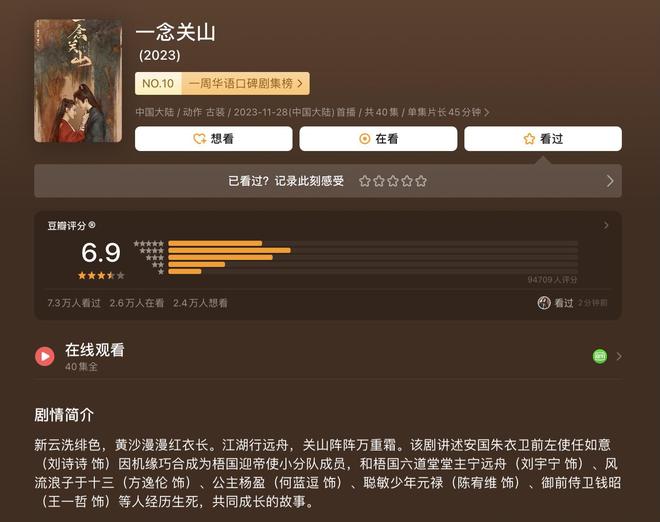Open the streaming source list chevron

tap(619, 357)
